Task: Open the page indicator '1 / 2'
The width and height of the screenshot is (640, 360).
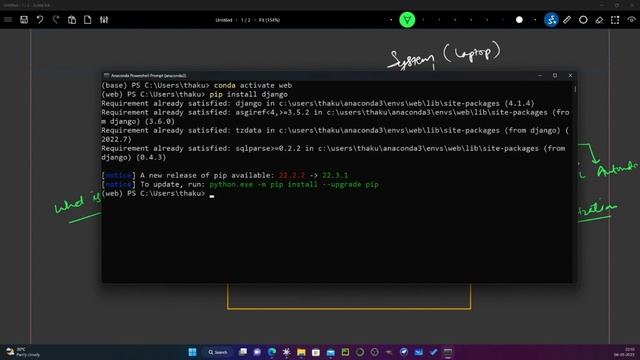Action: click(x=246, y=20)
